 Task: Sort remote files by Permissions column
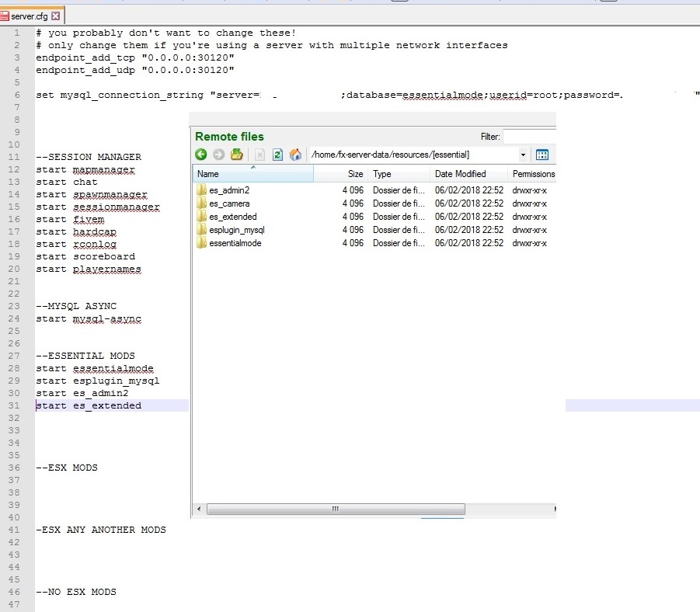pyautogui.click(x=532, y=174)
